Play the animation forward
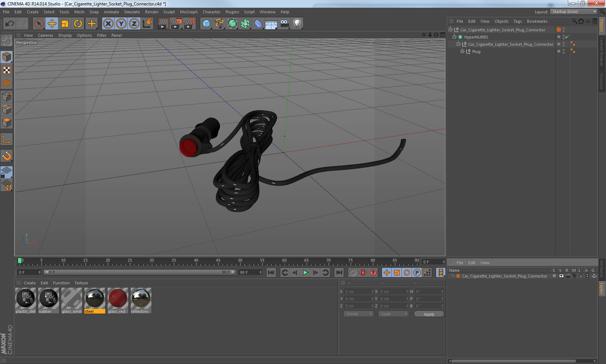The image size is (606, 364). [305, 272]
